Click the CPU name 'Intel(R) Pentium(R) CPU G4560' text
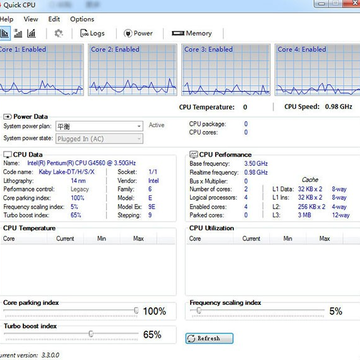This screenshot has height=360, width=360. 81,163
